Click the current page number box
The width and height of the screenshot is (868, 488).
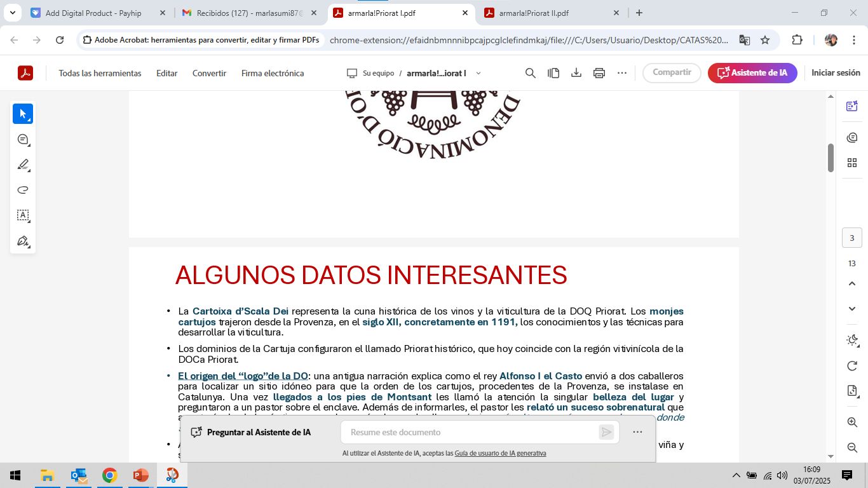(852, 238)
